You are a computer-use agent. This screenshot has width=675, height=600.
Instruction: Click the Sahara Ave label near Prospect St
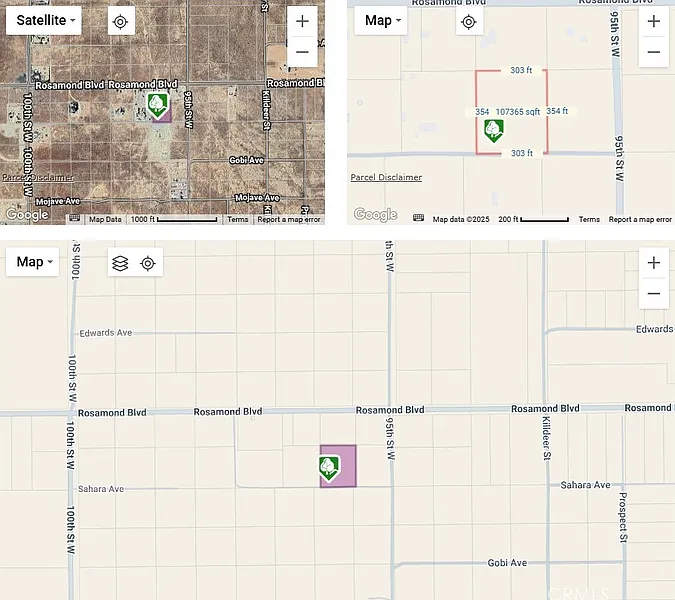pyautogui.click(x=585, y=485)
